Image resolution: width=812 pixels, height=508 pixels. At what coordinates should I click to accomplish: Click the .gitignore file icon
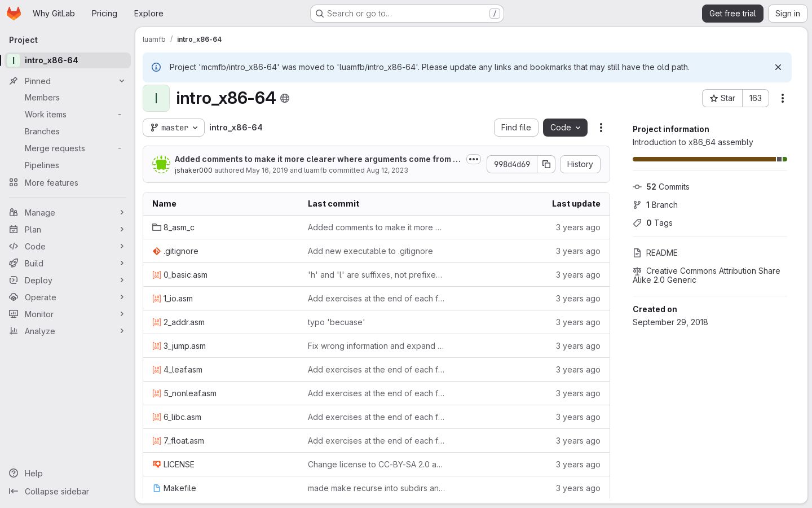pyautogui.click(x=157, y=251)
